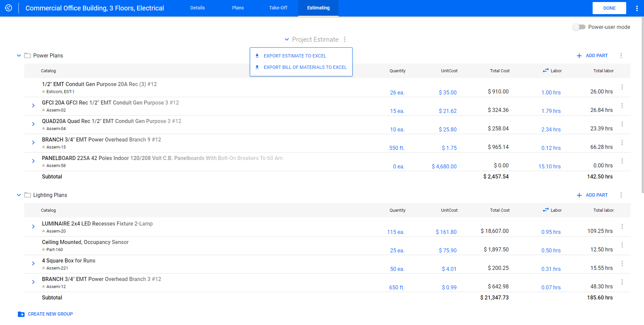Click the Project Estimate title
Image resolution: width=644 pixels, height=325 pixels.
point(315,39)
